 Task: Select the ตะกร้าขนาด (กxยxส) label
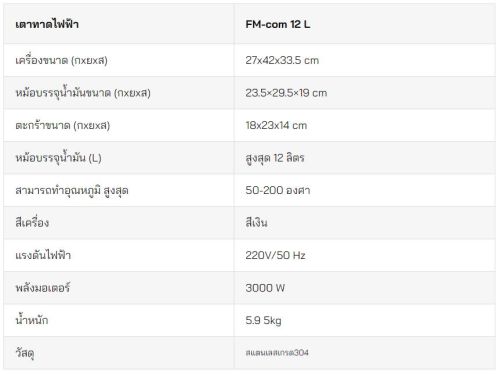[x=63, y=125]
